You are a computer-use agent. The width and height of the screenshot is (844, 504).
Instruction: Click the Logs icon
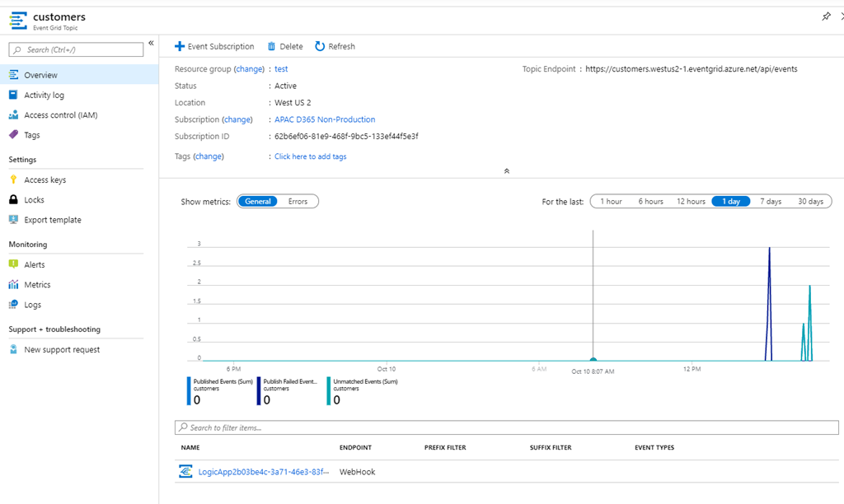click(x=13, y=305)
